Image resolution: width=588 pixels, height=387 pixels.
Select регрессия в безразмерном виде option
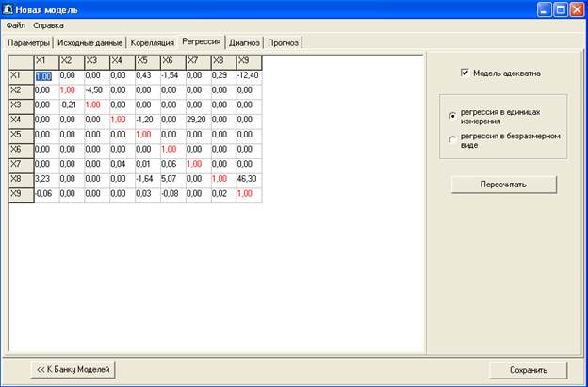[x=452, y=140]
